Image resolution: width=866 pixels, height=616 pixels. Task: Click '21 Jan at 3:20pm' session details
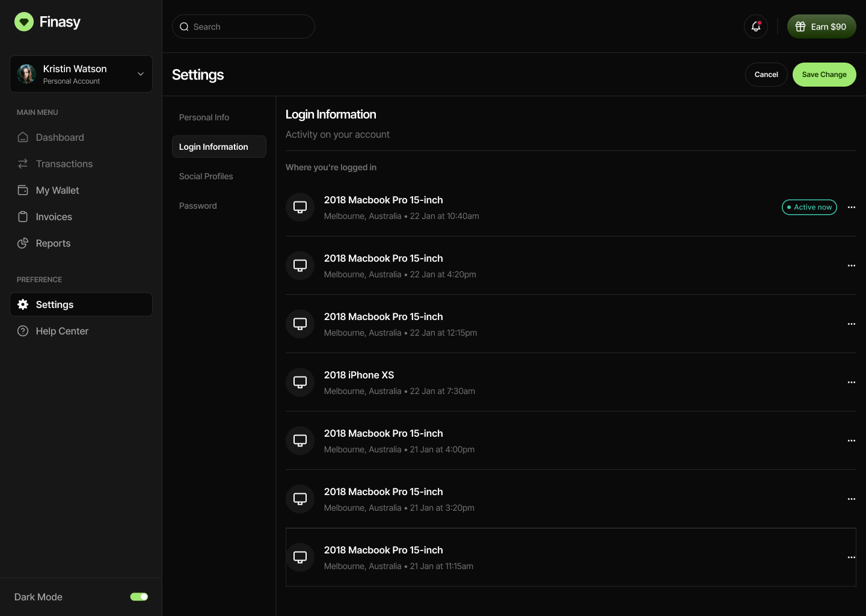(442, 508)
